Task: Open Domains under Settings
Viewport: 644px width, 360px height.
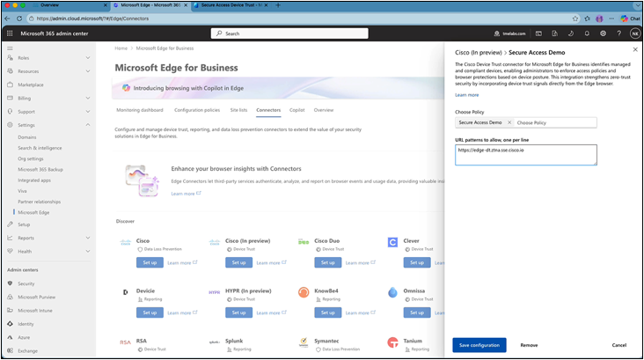Action: point(27,137)
